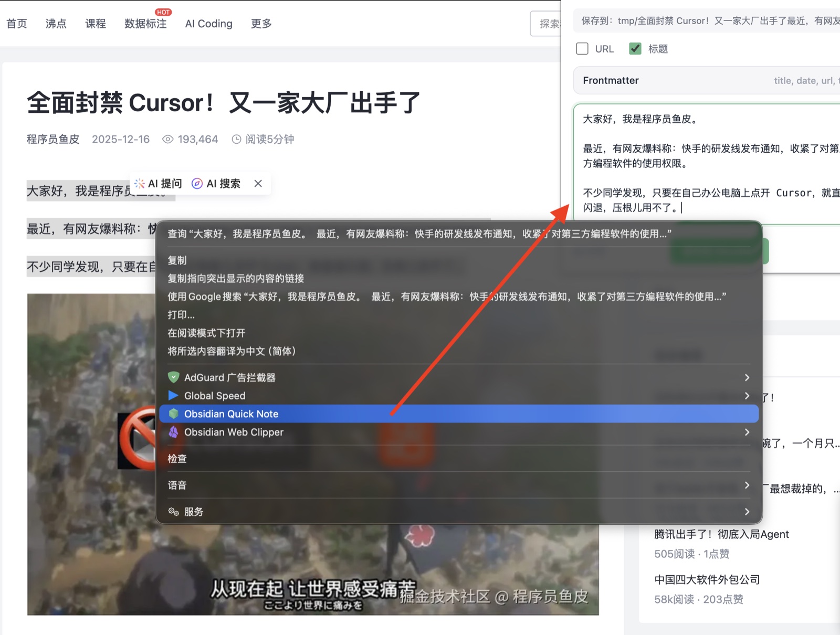Click the highlighted paragraph starting 不少同学发现
Viewport: 840px width, 635px height.
(91, 267)
